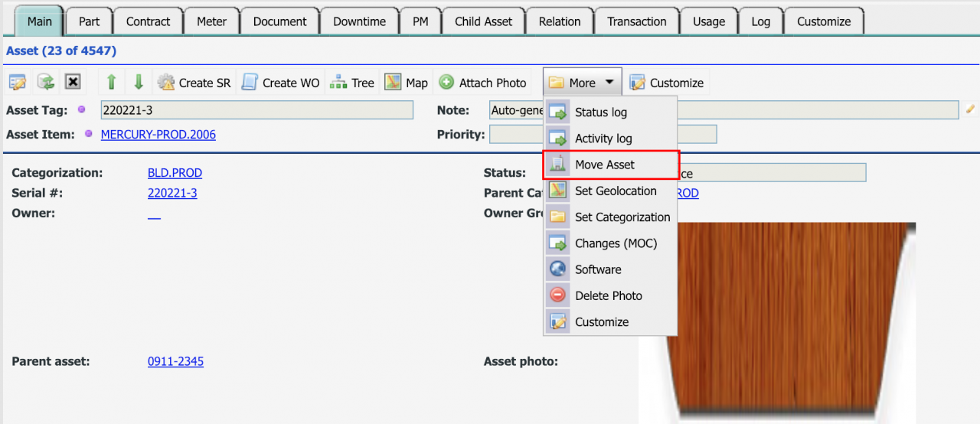
Task: Select Delete Photo menu entry
Action: pos(608,295)
